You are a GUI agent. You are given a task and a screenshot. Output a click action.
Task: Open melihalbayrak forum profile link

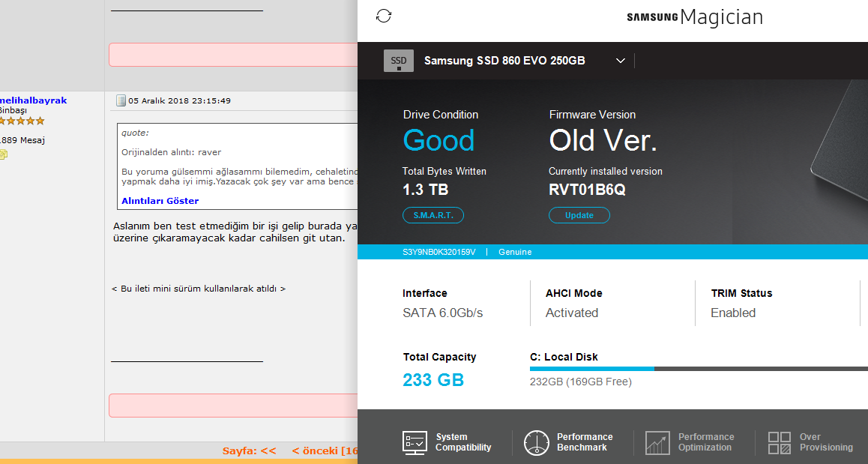pos(33,100)
